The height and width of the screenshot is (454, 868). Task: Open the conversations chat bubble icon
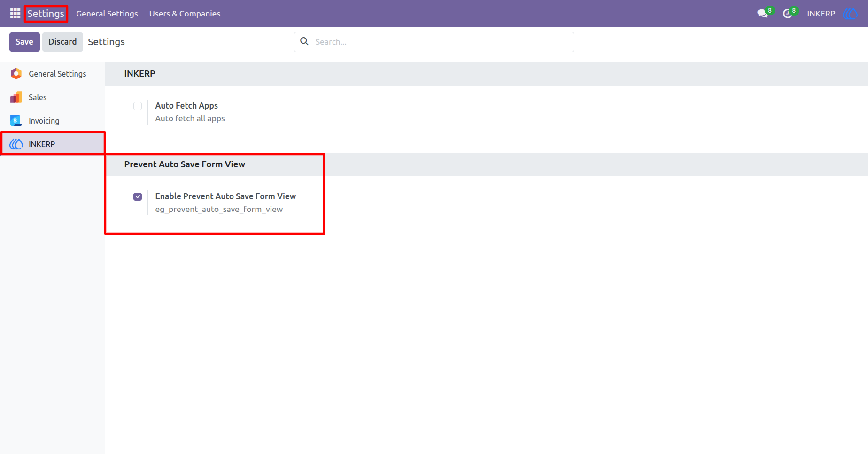(762, 14)
